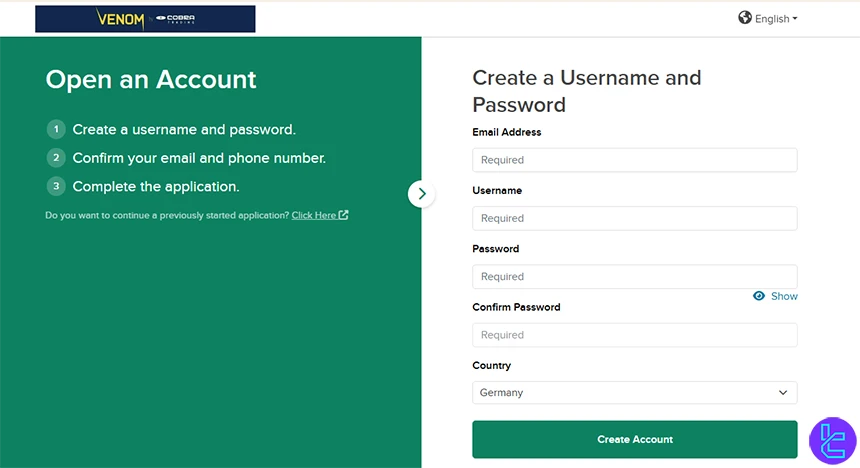Image resolution: width=860 pixels, height=468 pixels.
Task: Click the 'Confirm Password' label
Action: (516, 307)
